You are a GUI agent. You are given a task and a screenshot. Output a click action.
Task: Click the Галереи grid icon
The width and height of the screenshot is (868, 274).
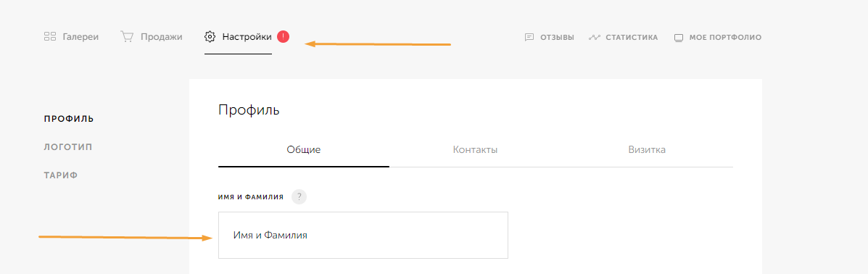[x=50, y=37]
